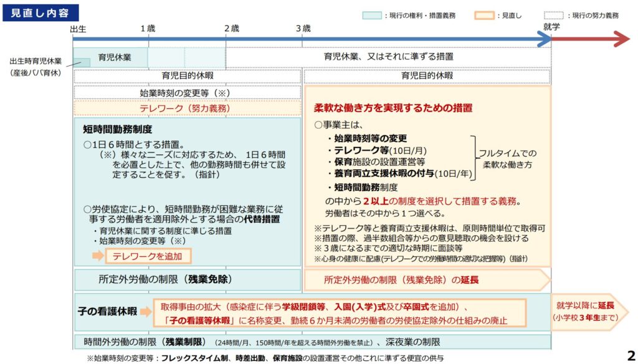Select the small 出生時育児休業 teal block

79,62
